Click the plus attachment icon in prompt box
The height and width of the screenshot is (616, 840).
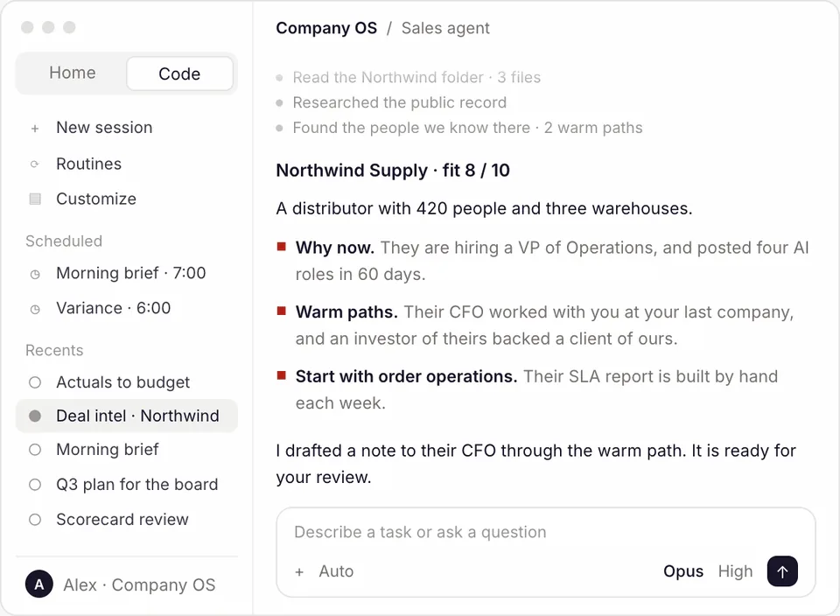click(299, 572)
